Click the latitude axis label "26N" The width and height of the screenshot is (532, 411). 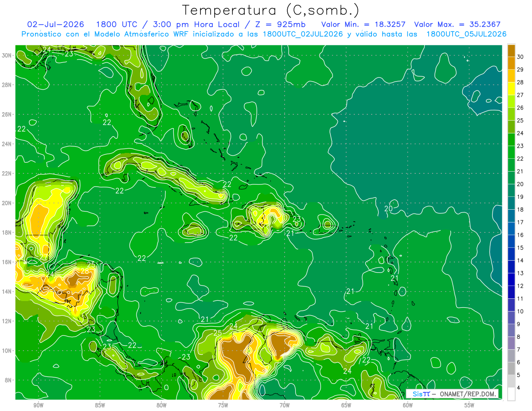click(x=7, y=114)
